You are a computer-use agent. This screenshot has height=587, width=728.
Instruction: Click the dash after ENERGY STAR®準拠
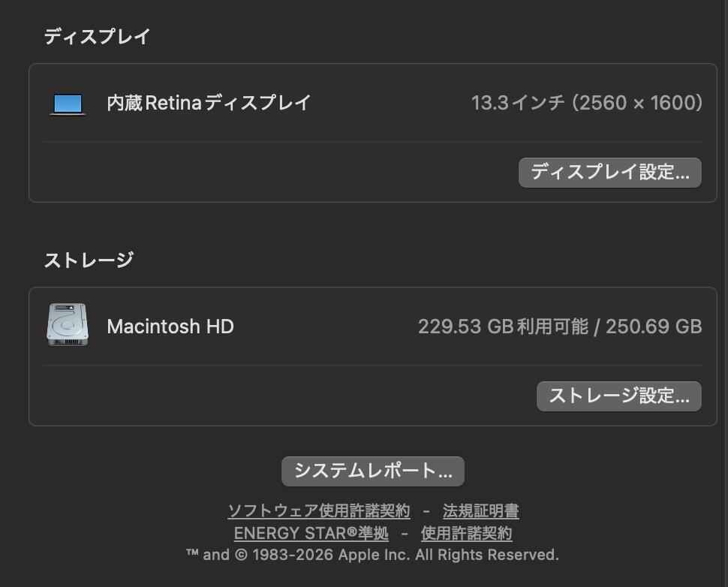click(405, 534)
